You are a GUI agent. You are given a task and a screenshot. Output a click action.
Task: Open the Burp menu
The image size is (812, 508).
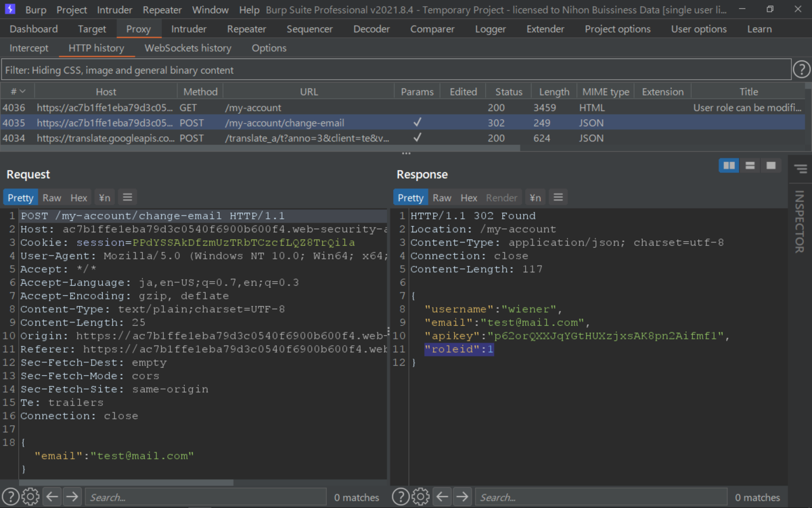tap(36, 9)
